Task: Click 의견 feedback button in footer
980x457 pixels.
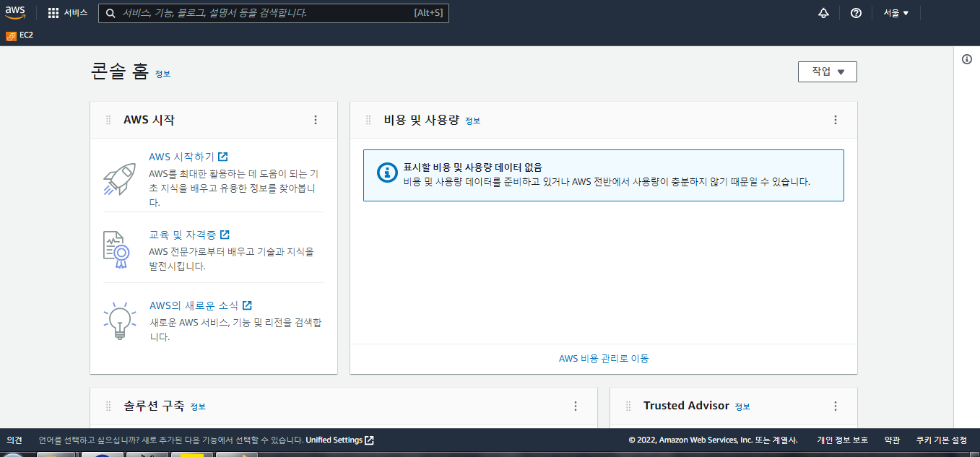Action: coord(14,440)
